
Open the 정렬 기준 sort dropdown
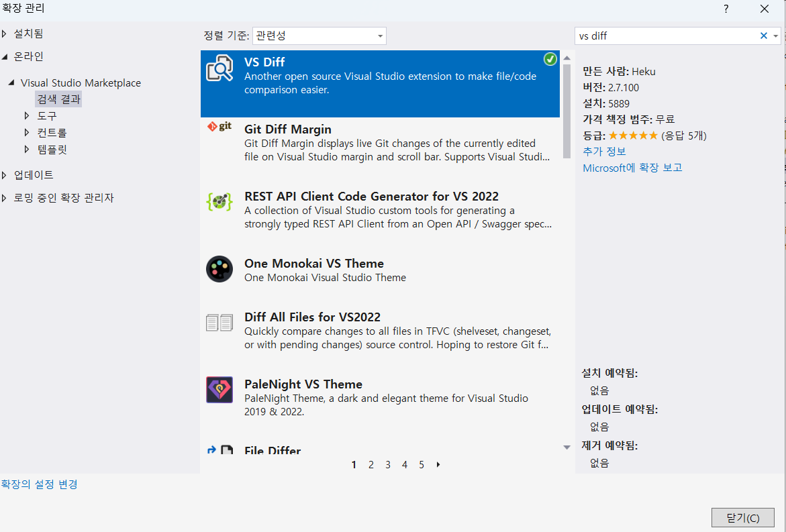[x=320, y=36]
